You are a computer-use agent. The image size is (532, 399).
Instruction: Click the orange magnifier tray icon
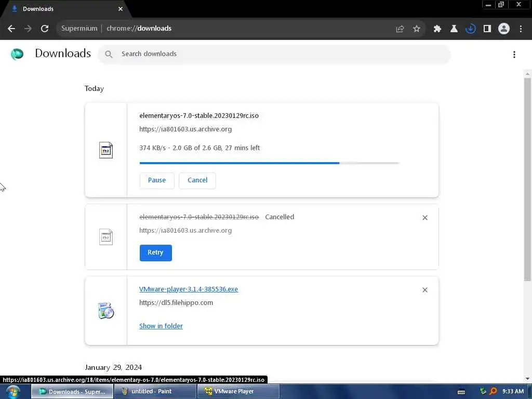(x=494, y=391)
